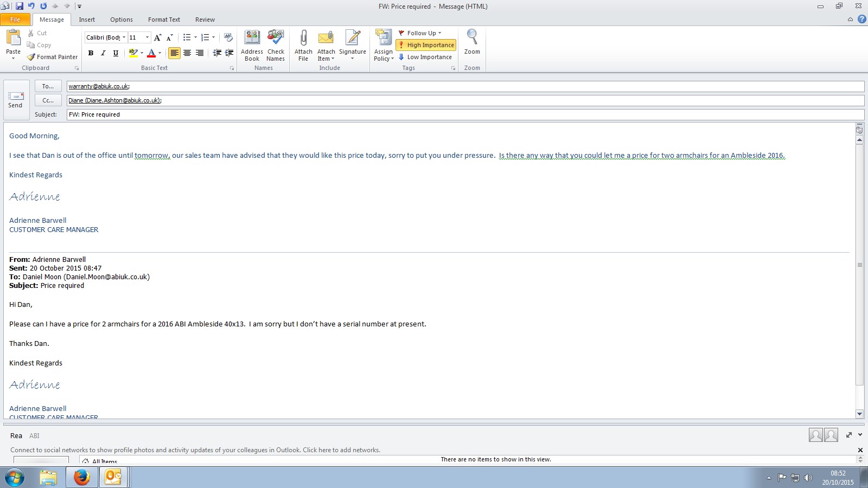Open the font color picker arrow
Screen dimensions: 868x488
click(x=159, y=53)
